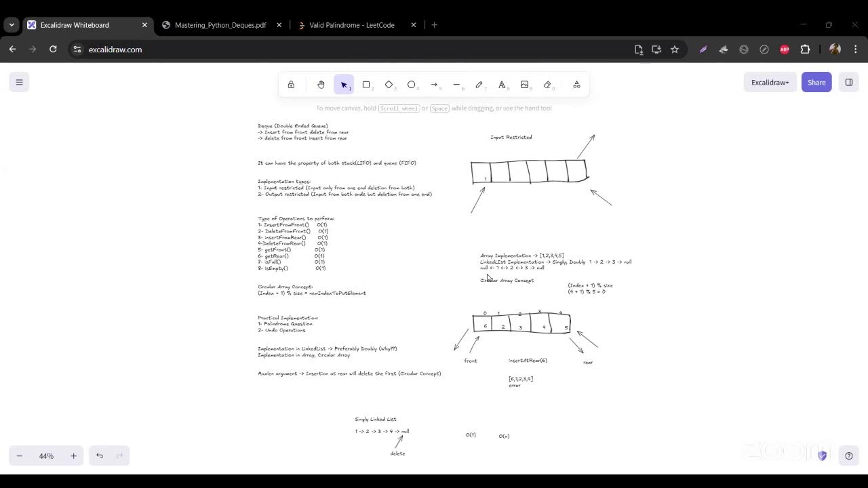Switch to Mastering_Python_Deques.pdf tab
Viewport: 868px width, 488px height.
click(220, 25)
